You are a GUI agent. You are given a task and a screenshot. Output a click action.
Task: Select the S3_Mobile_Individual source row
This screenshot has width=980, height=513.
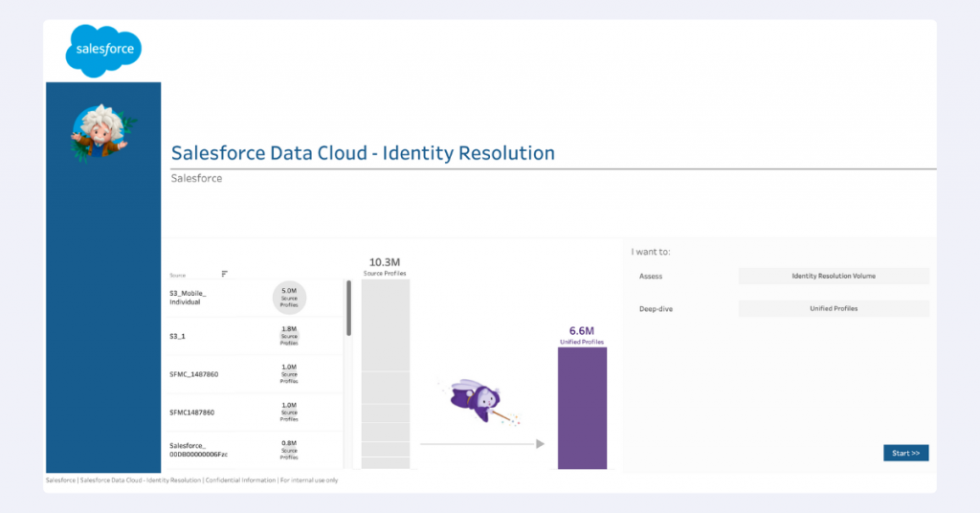(x=253, y=298)
